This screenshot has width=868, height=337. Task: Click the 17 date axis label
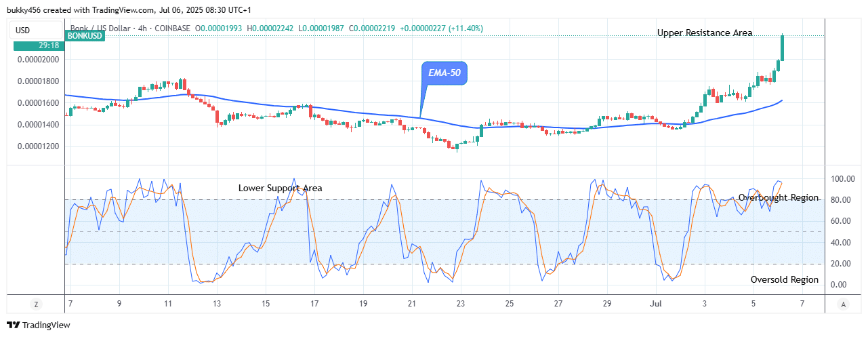tap(314, 304)
